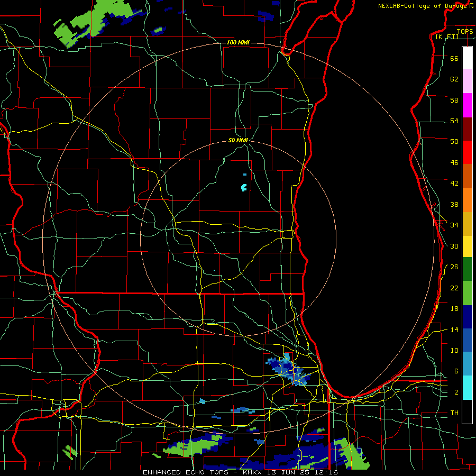Click the gold legend segment
Screen dimensions: 476x476
[467, 224]
